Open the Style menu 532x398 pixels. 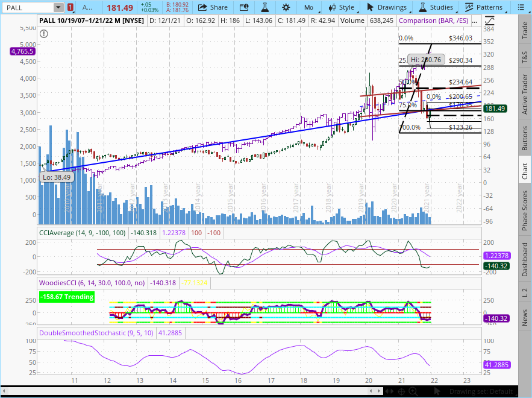tap(342, 7)
